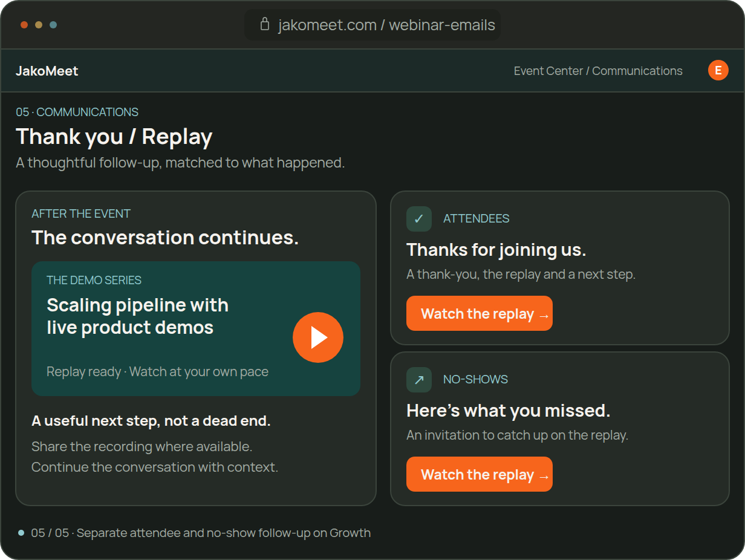Click 'Share the recording where available.' line
The height and width of the screenshot is (560, 745).
tap(142, 446)
